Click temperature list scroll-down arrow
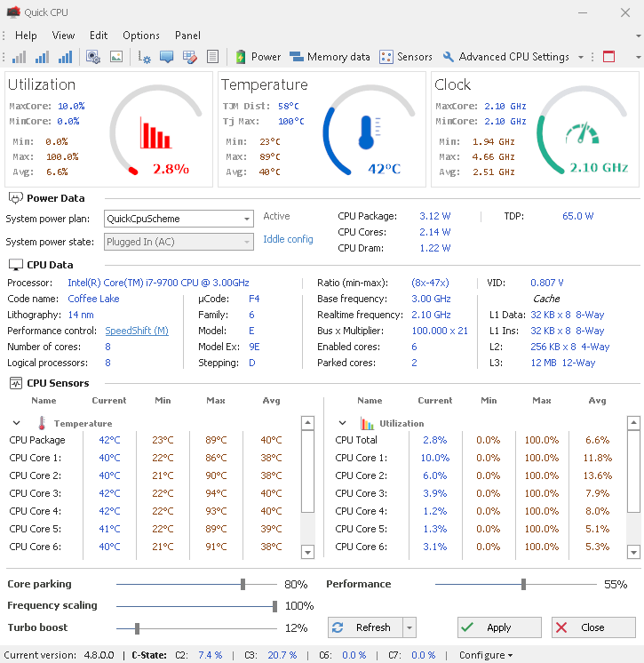Screen dimensions: 644x663 click(x=307, y=552)
